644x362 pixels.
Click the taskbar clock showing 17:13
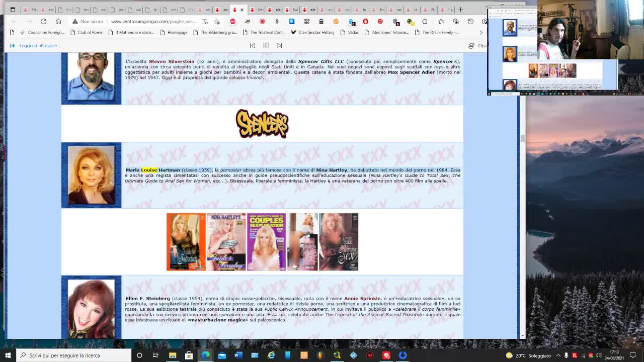pyautogui.click(x=614, y=355)
